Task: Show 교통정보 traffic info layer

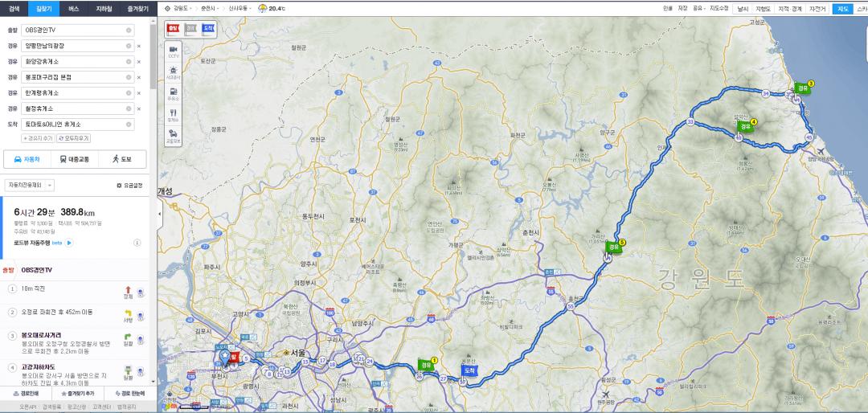Action: (x=174, y=137)
